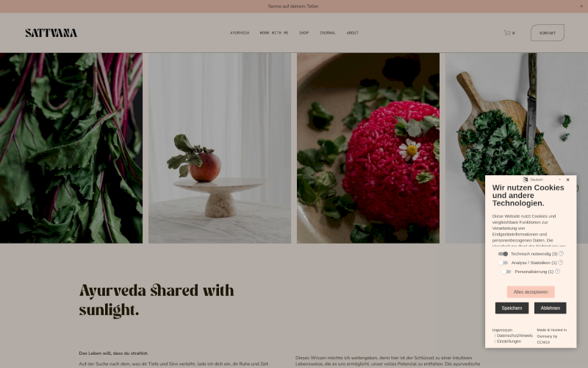Open the Datenschutzhinweis link
This screenshot has height=368, width=588.
[514, 336]
